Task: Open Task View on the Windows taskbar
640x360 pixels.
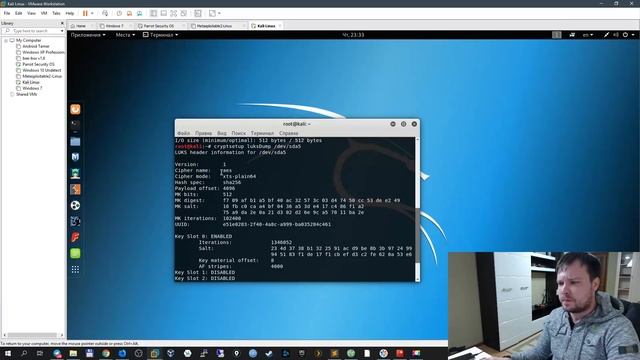Action: [x=40, y=353]
